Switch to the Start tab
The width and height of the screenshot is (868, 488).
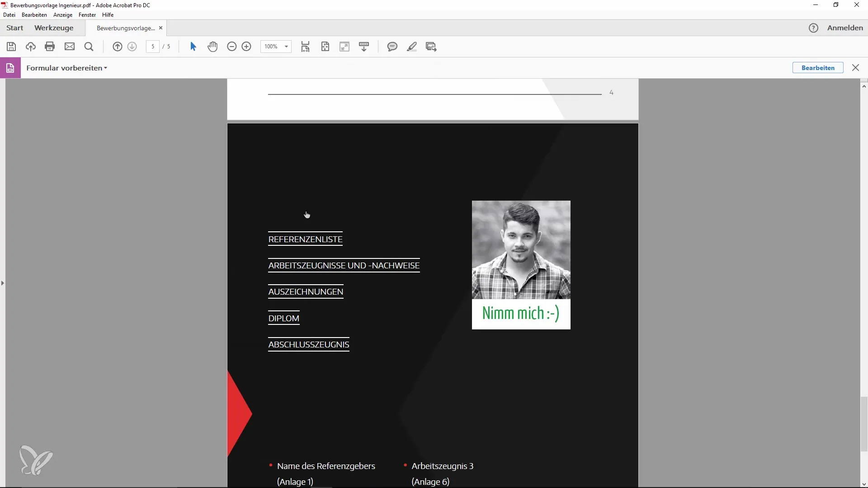15,28
